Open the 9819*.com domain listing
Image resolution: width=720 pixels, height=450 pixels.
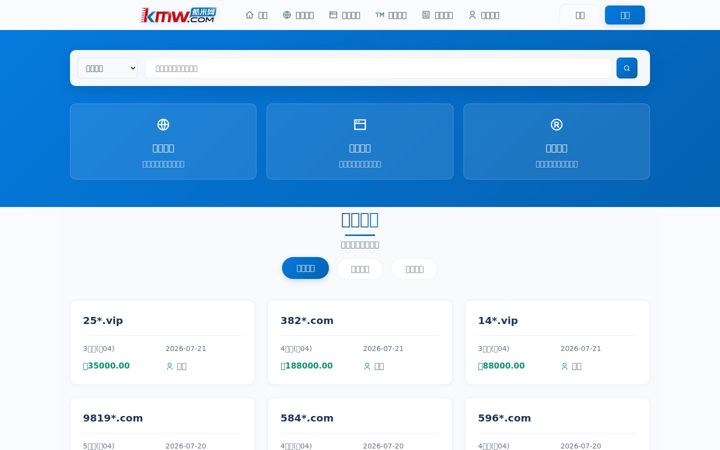pos(112,418)
